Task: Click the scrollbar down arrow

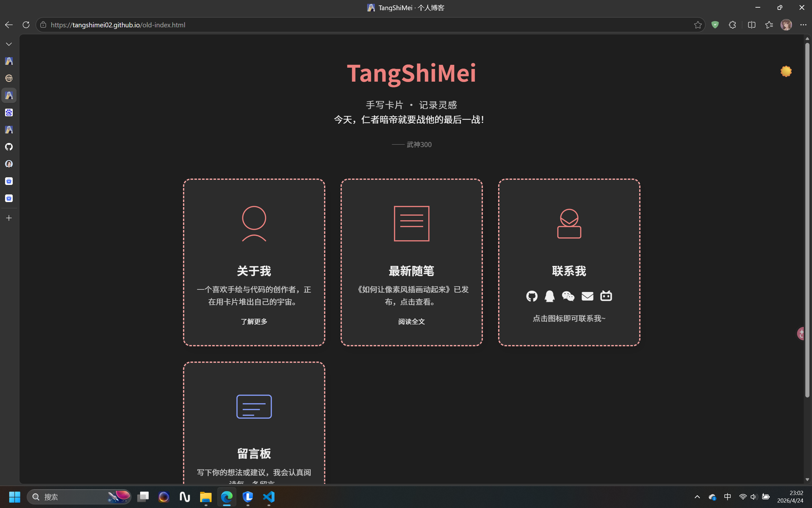Action: coord(807,479)
